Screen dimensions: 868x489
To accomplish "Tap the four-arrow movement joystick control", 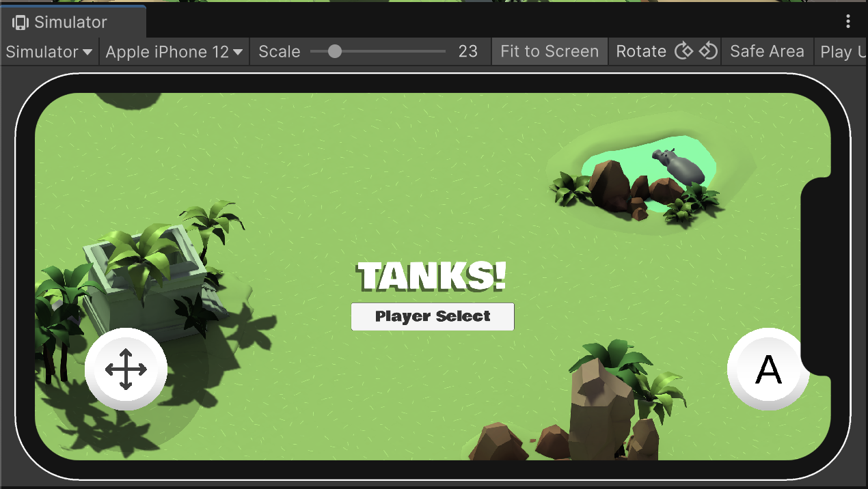I will click(x=125, y=369).
